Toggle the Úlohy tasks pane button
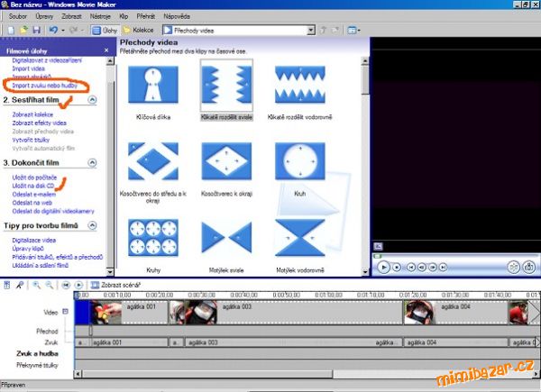The image size is (541, 392). [x=104, y=30]
